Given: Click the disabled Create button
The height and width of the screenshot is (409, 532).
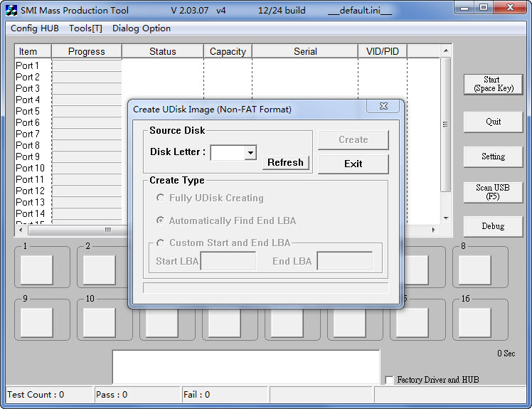Looking at the screenshot, I should pyautogui.click(x=353, y=140).
